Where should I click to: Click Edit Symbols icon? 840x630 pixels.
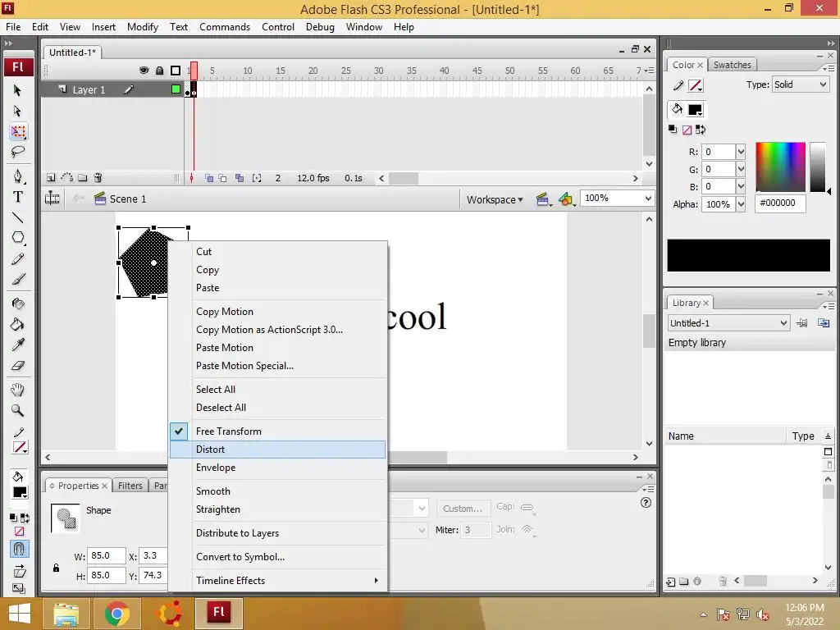coord(566,200)
